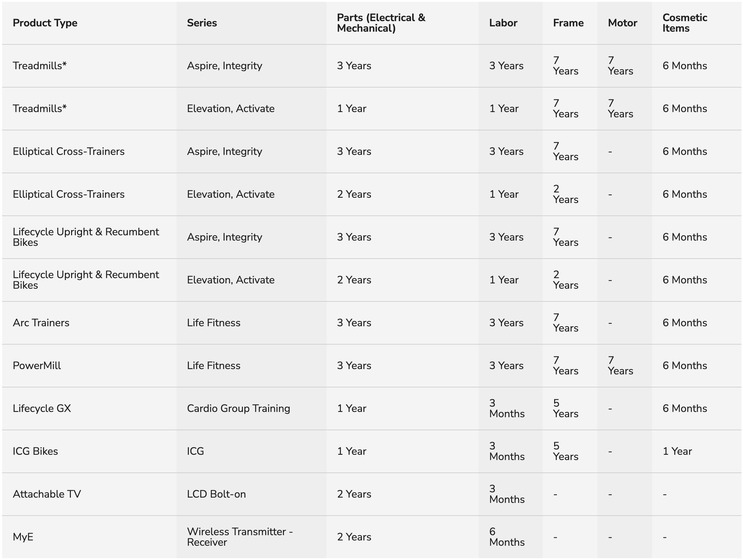Select MyE 6 Months labor cell
The width and height of the screenshot is (743, 560).
pyautogui.click(x=507, y=537)
